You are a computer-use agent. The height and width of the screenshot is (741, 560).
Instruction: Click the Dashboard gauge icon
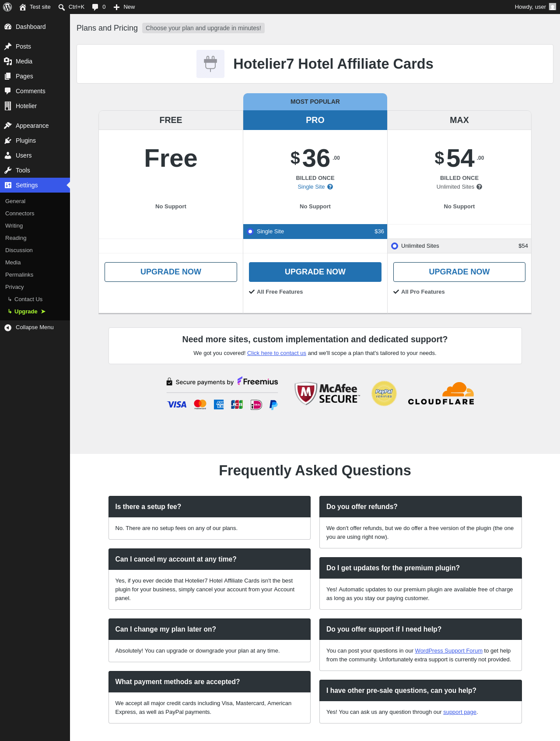pos(8,27)
